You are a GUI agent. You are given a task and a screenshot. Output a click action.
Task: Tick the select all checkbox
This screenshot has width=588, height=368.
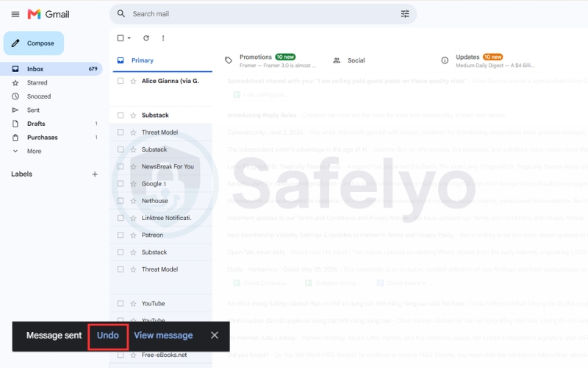pos(121,38)
